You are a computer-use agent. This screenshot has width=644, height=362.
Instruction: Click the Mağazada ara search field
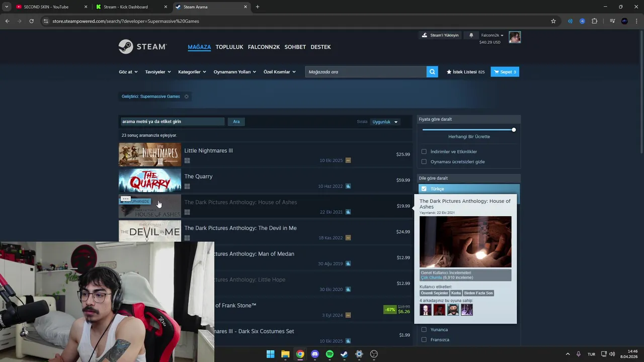coord(366,72)
